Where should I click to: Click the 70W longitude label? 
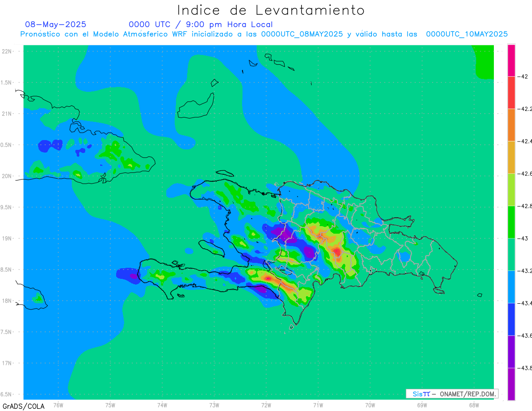370,404
